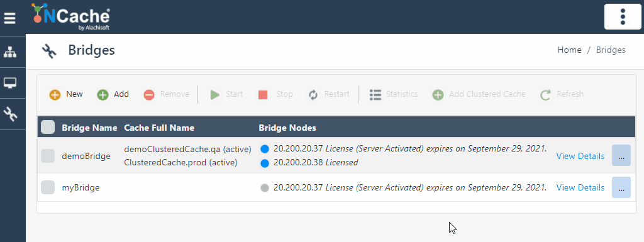The height and width of the screenshot is (242, 644).
Task: Click ClusteredCache.prod (active) cache entry
Action: [180, 162]
